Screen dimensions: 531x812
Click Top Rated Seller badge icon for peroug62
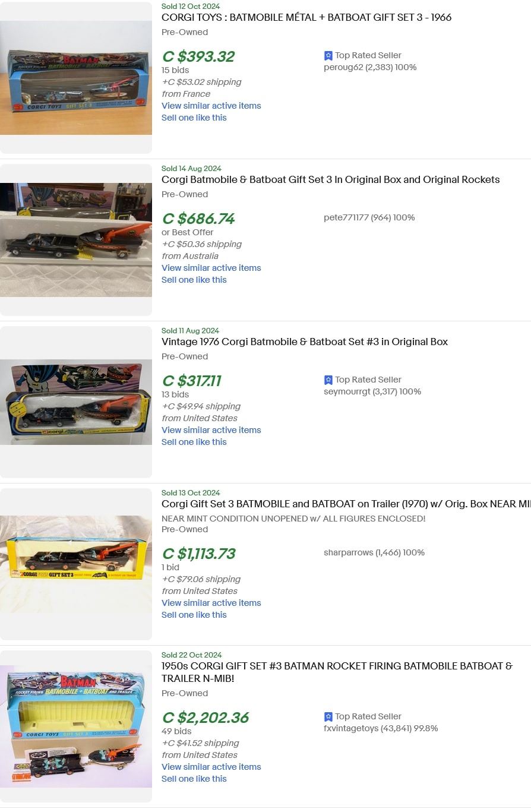328,55
